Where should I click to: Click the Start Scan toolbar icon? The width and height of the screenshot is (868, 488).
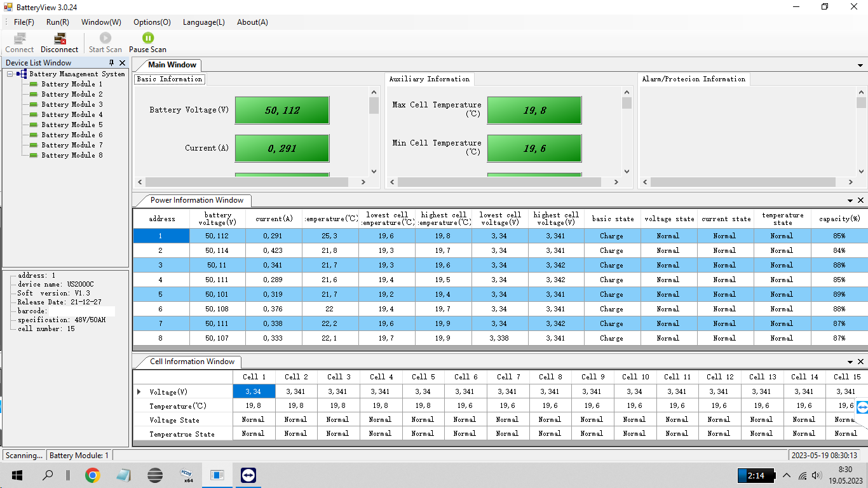(105, 39)
